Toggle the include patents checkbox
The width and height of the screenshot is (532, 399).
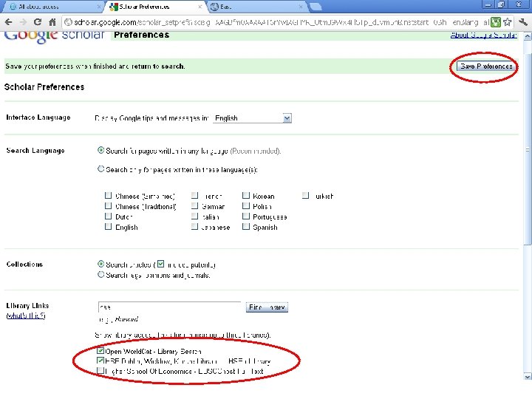click(x=161, y=264)
